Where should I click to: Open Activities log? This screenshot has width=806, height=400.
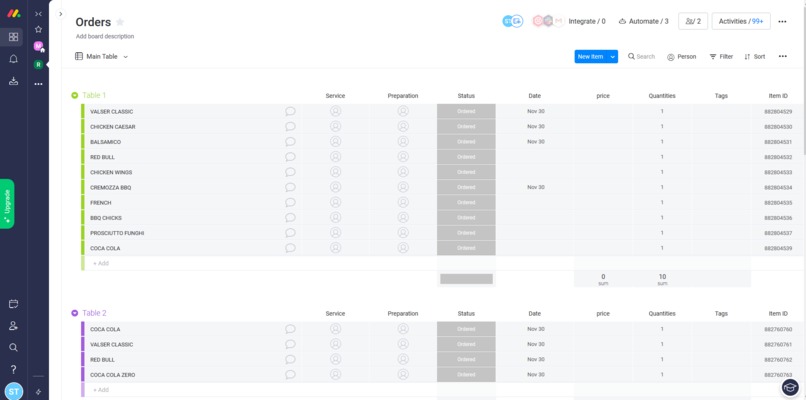click(741, 21)
